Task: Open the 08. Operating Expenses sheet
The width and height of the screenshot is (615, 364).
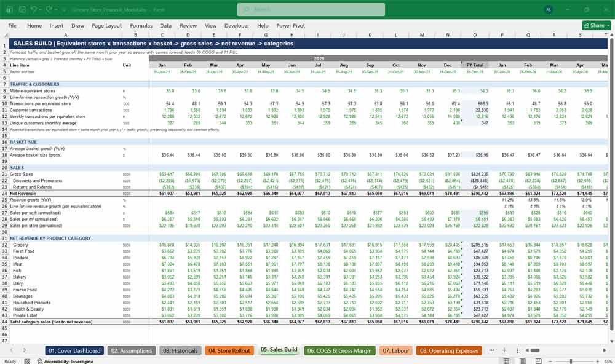Action: click(x=449, y=350)
